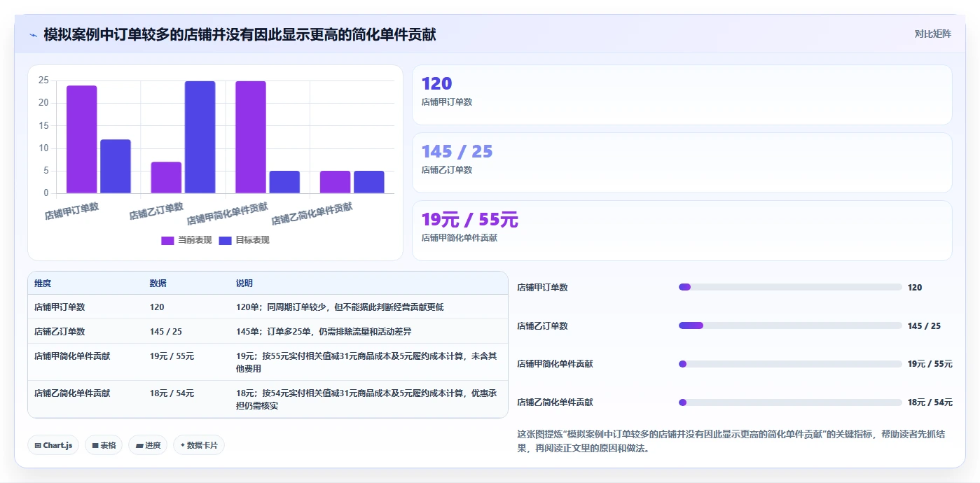The width and height of the screenshot is (980, 483).
Task: Click the purple 店铺甲简化单件贡献 chart bar
Action: pos(251,137)
